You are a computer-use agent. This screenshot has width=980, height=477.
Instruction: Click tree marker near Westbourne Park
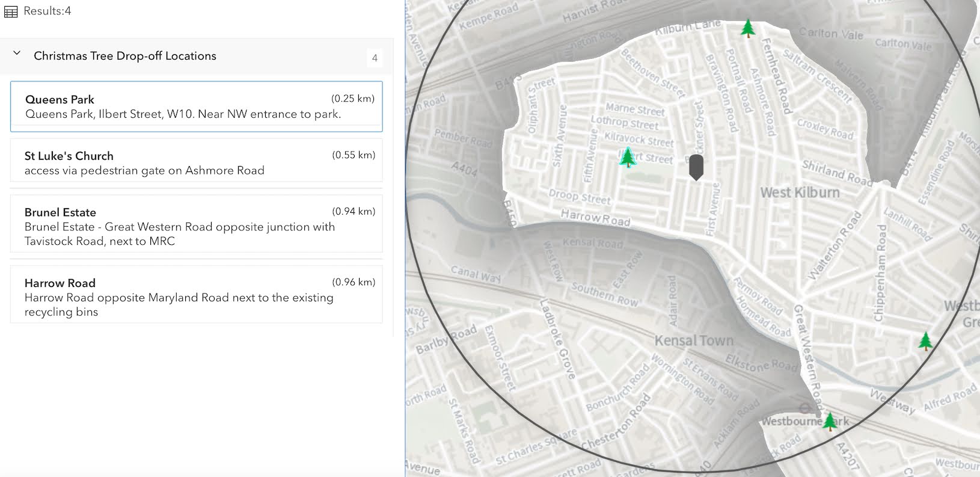pyautogui.click(x=830, y=421)
